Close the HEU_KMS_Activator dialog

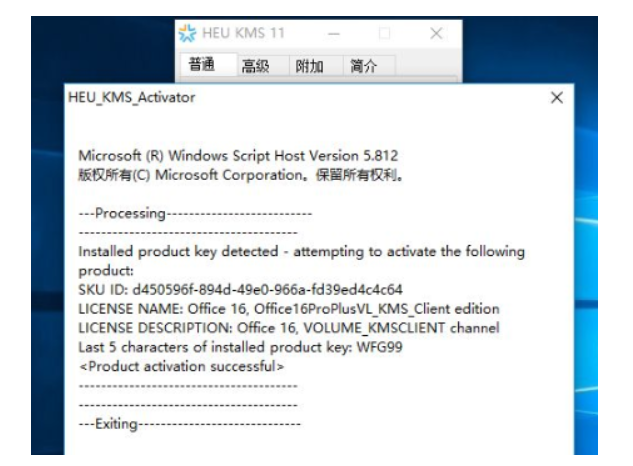click(x=557, y=98)
